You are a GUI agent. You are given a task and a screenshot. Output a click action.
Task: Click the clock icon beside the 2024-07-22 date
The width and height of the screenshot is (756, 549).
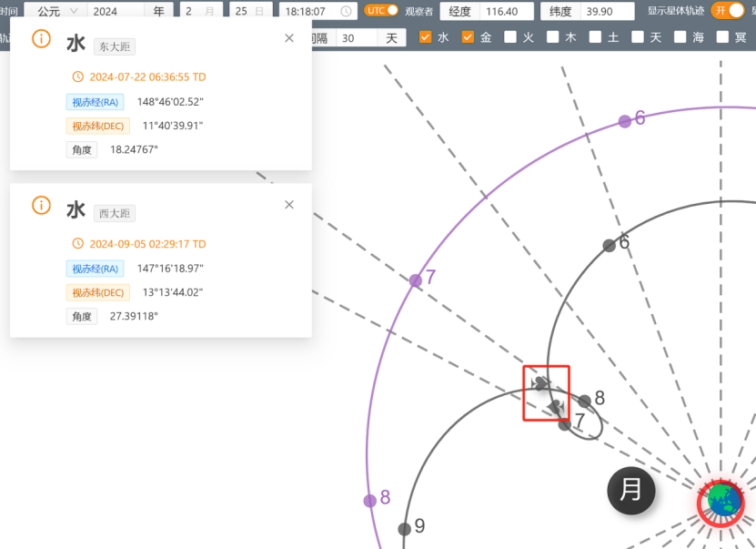coord(78,77)
